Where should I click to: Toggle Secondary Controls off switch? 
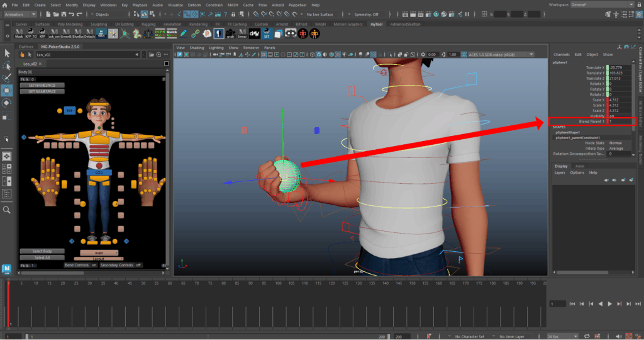[x=139, y=265]
